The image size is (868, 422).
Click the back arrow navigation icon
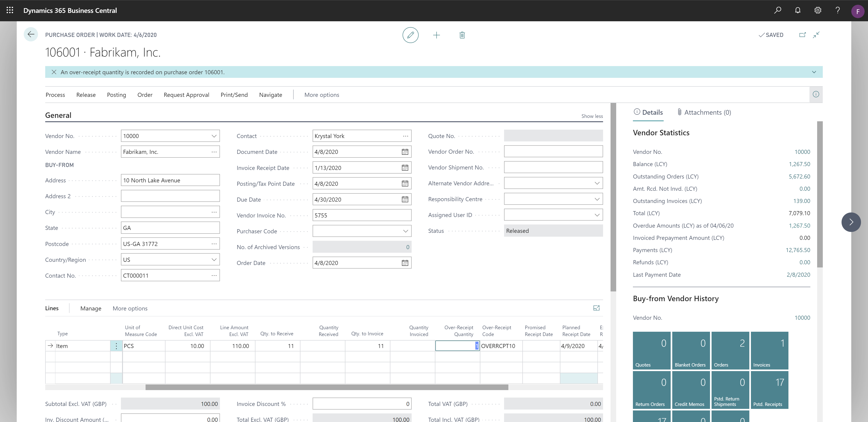(x=32, y=34)
